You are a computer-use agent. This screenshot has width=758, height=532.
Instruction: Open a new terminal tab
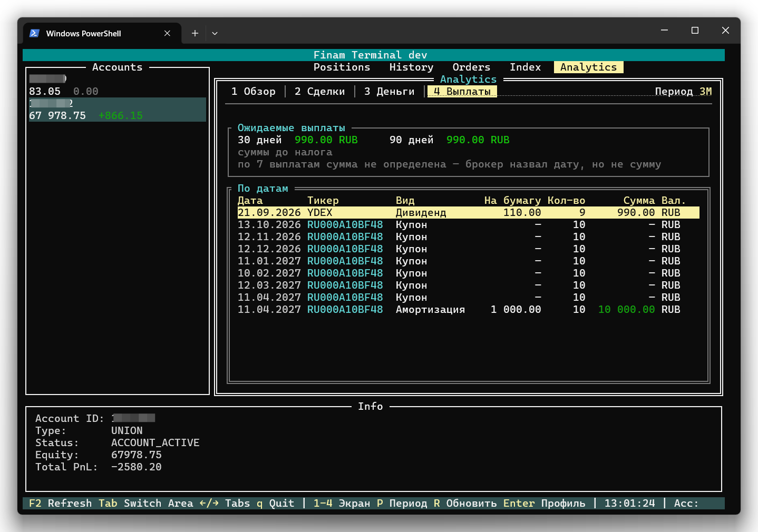(x=195, y=33)
